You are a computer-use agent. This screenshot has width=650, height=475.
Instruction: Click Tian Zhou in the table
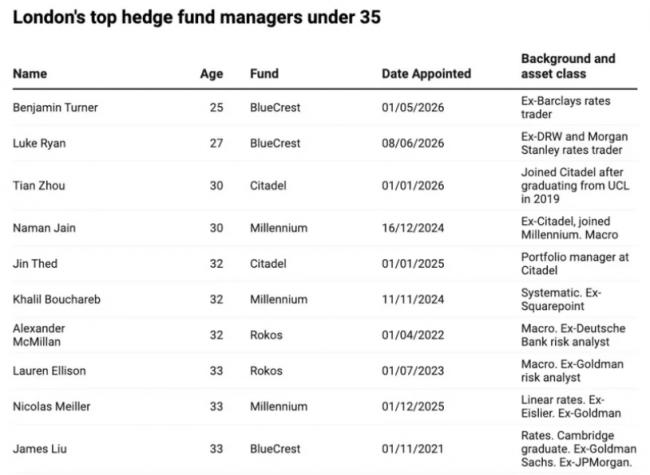point(39,186)
